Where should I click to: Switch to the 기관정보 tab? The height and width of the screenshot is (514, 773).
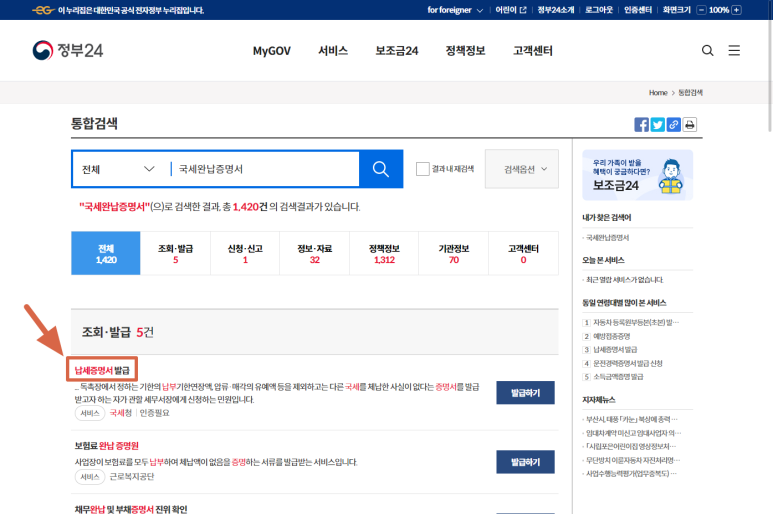pyautogui.click(x=454, y=253)
